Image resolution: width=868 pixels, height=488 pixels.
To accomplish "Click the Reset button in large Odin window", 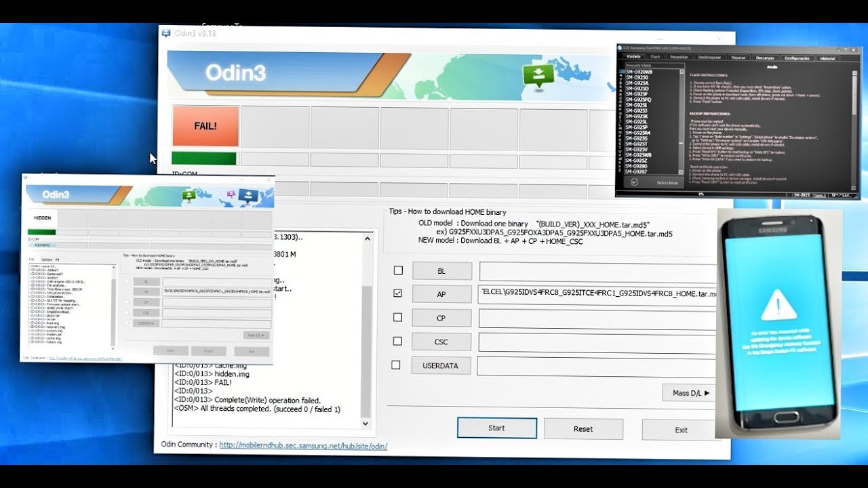I will pyautogui.click(x=583, y=428).
